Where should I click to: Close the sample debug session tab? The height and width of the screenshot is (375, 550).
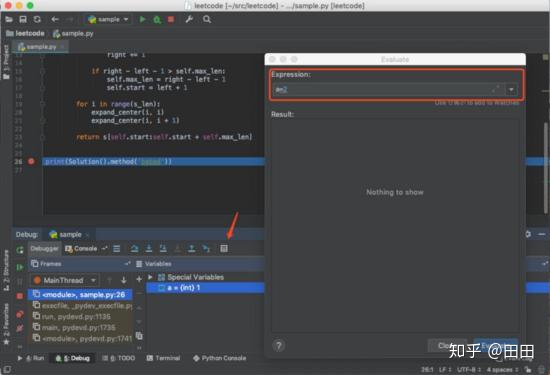pos(87,235)
